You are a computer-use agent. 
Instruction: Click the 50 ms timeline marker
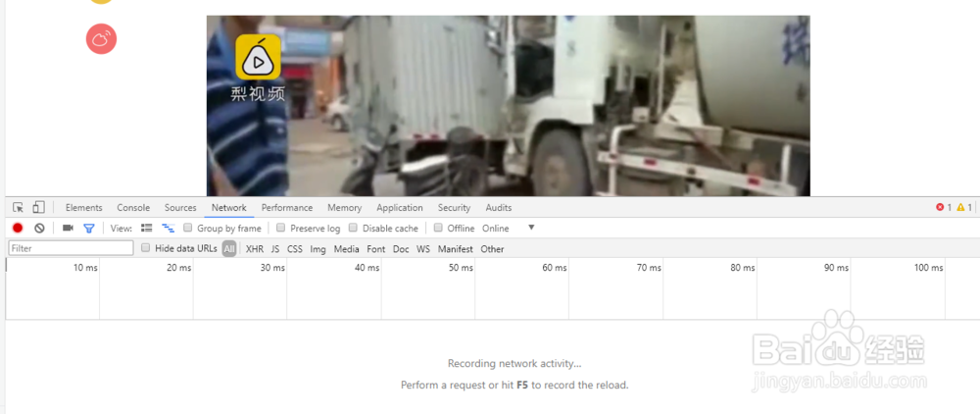461,268
